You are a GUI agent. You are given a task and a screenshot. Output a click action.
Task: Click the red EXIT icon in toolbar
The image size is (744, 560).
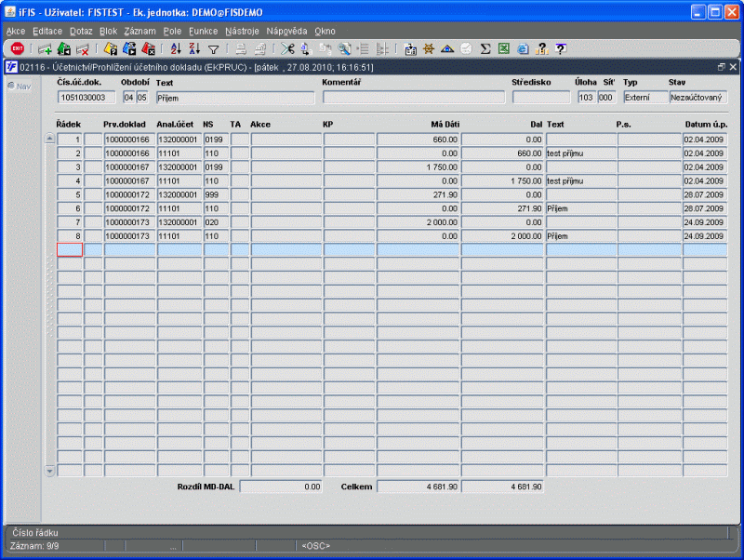tap(18, 48)
